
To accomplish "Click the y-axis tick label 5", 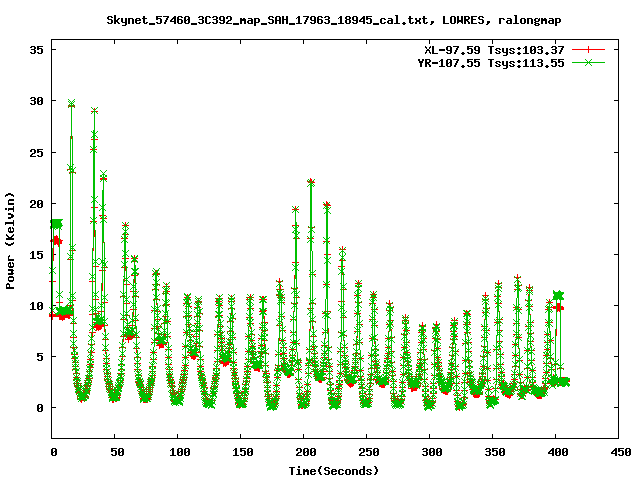I will pos(40,357).
